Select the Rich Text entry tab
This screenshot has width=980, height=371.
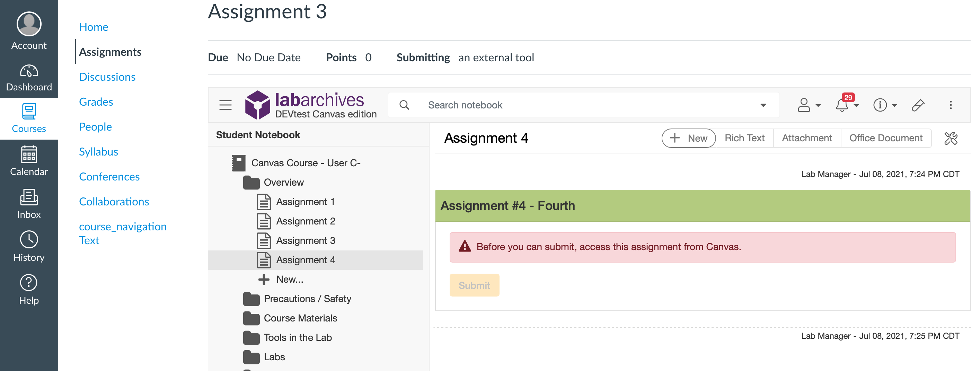744,138
